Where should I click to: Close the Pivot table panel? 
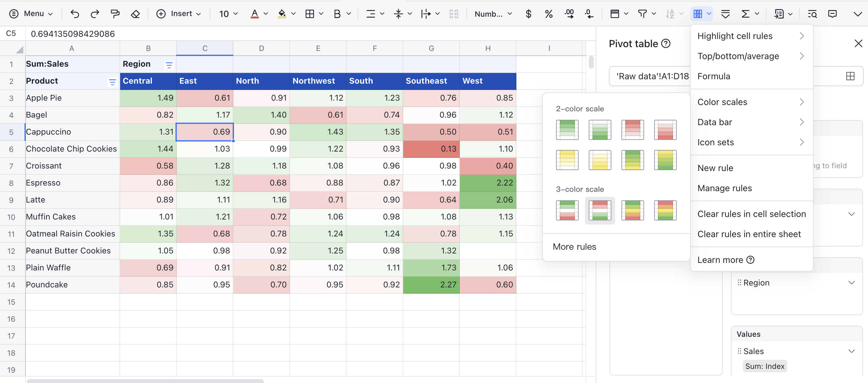tap(859, 43)
